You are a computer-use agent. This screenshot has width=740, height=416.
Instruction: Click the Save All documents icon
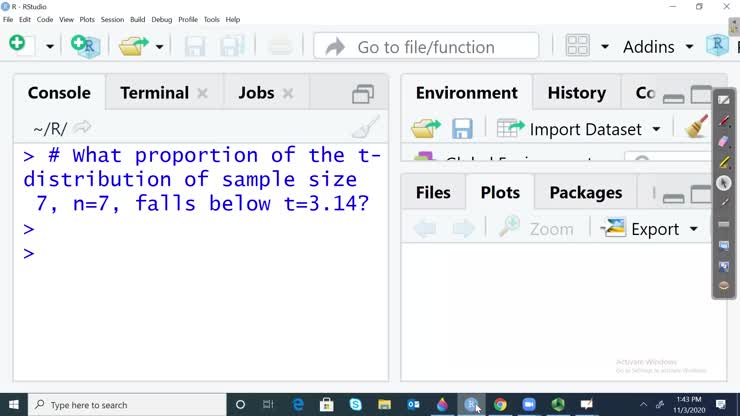click(231, 46)
